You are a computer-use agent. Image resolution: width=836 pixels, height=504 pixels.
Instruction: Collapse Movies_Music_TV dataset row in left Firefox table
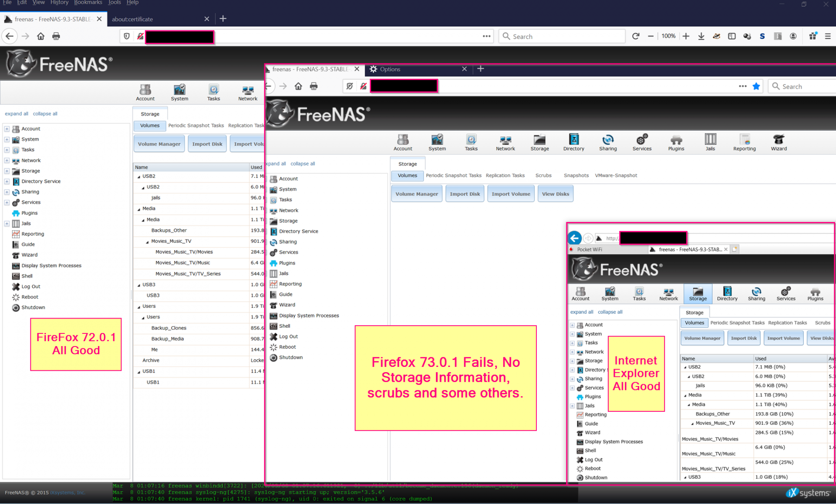click(x=147, y=242)
